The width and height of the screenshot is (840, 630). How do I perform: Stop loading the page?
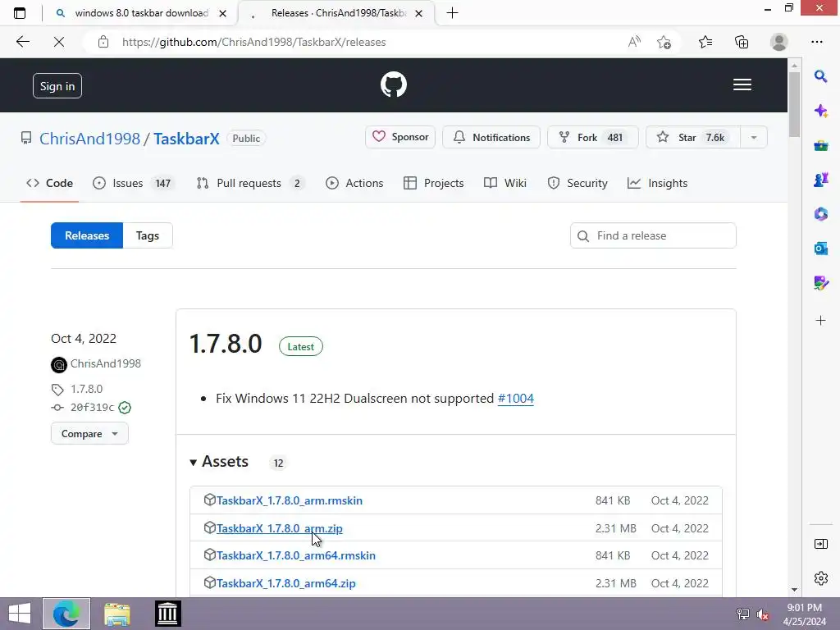tap(59, 42)
